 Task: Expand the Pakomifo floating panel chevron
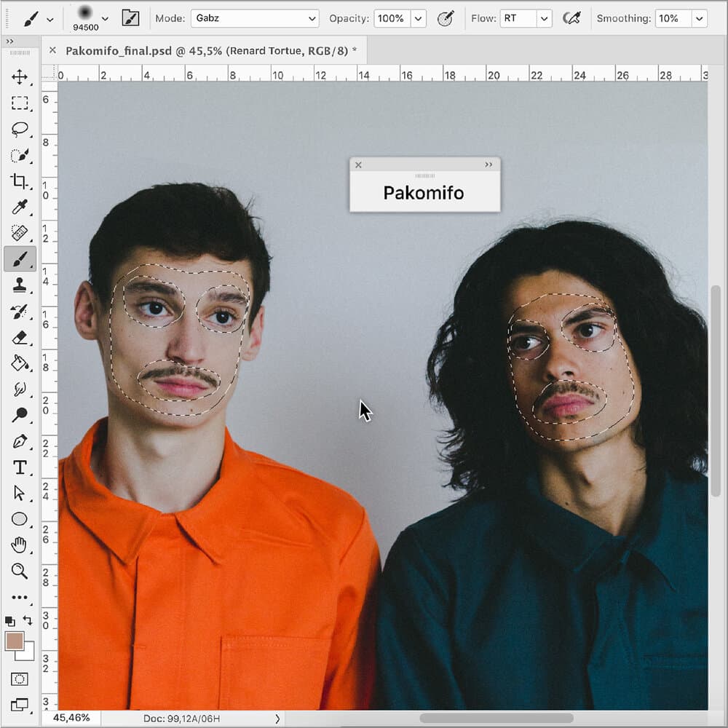(489, 165)
